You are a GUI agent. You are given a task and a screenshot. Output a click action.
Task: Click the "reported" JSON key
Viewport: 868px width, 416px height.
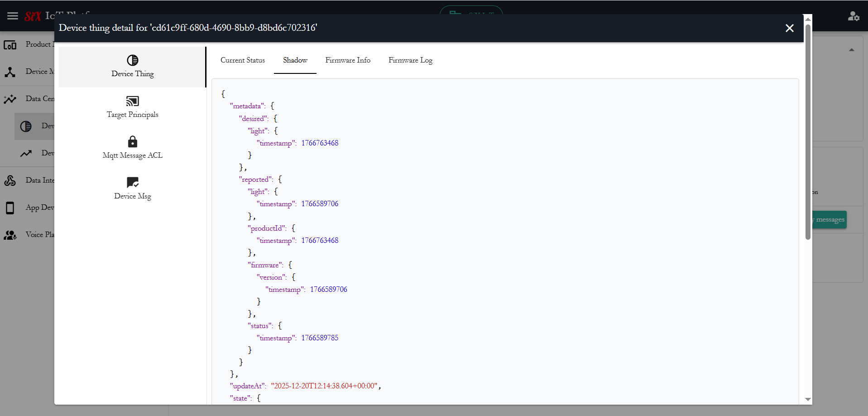256,179
